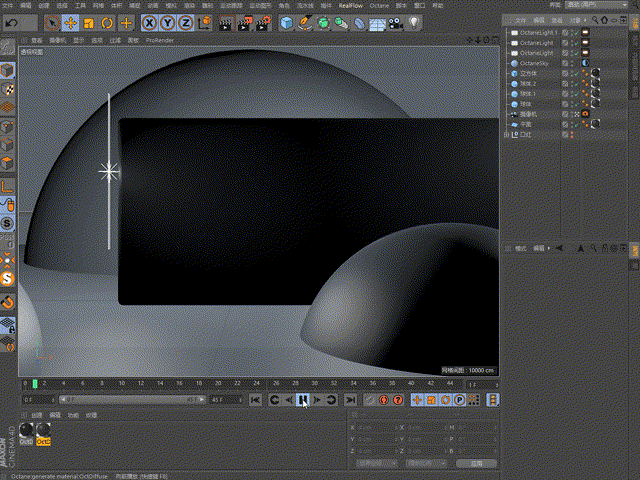Open the ProRender viewport menu
The width and height of the screenshot is (640, 480).
point(160,40)
